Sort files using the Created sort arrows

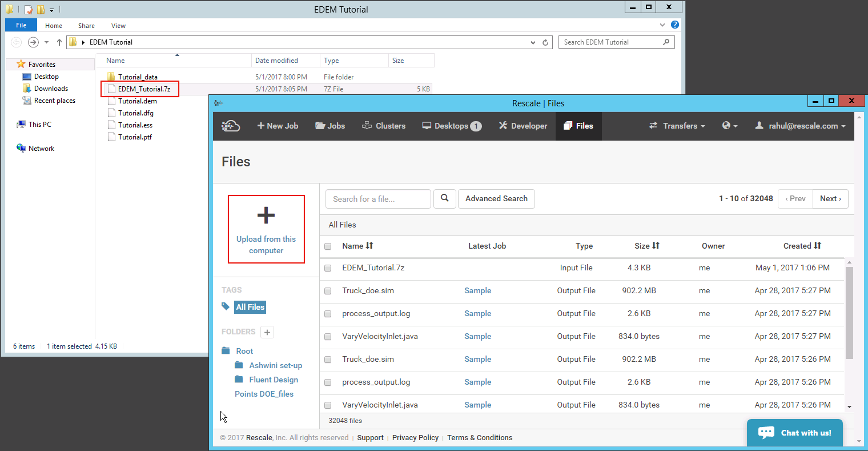click(x=818, y=245)
